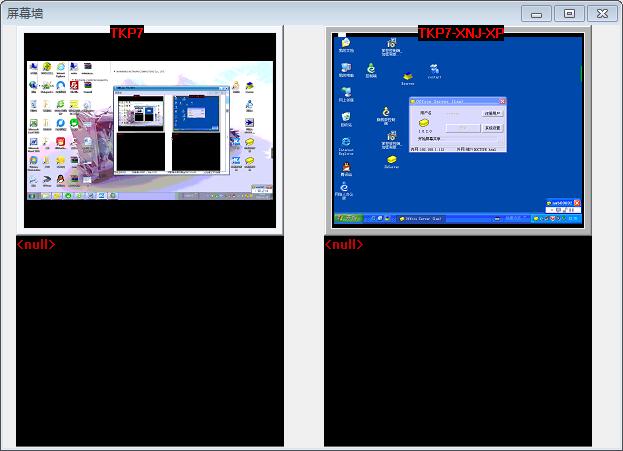The height and width of the screenshot is (451, 623).
Task: Click the 屏幕墙 window title
Action: (x=25, y=14)
